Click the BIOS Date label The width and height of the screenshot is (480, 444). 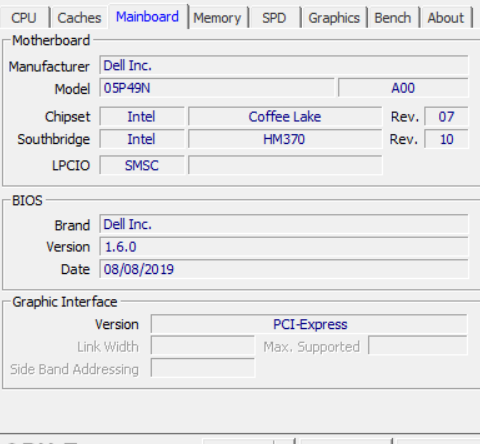pyautogui.click(x=75, y=269)
